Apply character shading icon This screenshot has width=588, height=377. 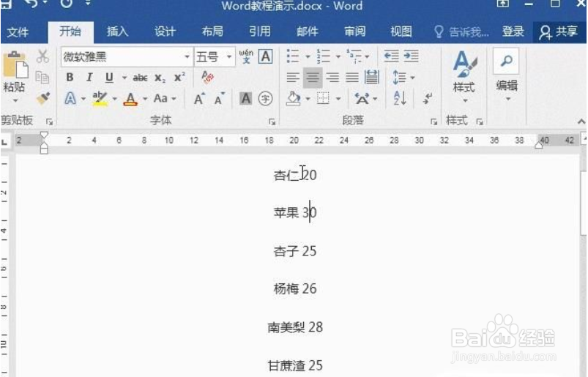tap(245, 99)
